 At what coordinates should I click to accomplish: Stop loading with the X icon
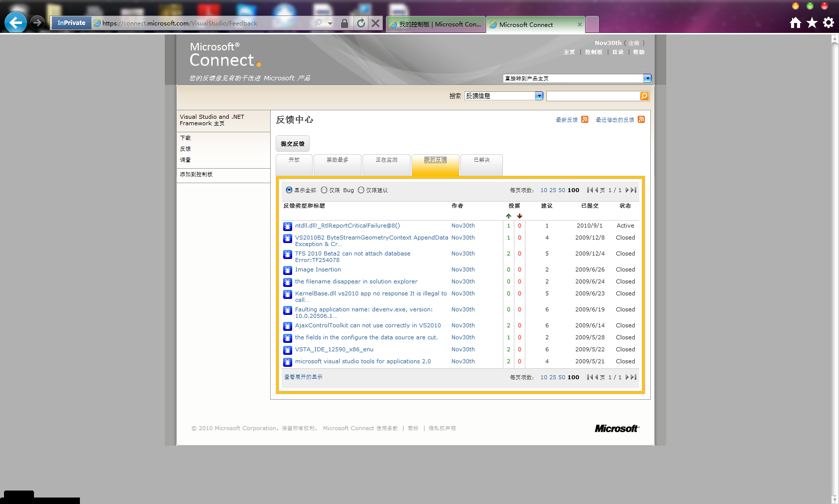pos(376,23)
